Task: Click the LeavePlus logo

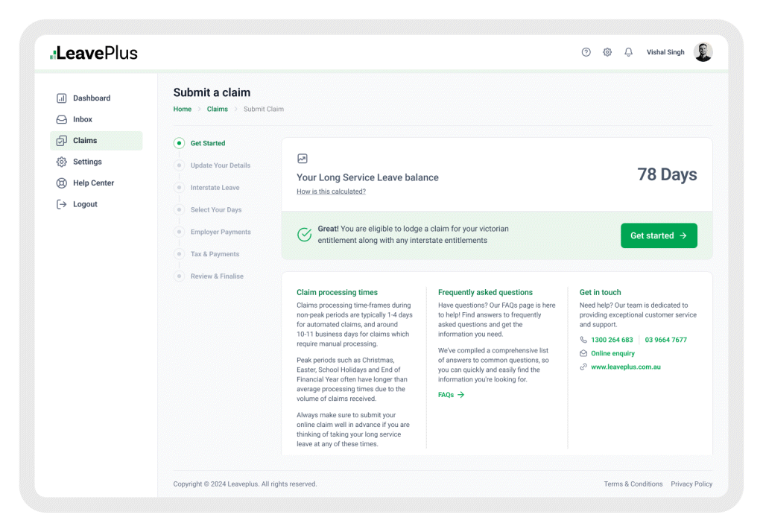Action: point(94,53)
